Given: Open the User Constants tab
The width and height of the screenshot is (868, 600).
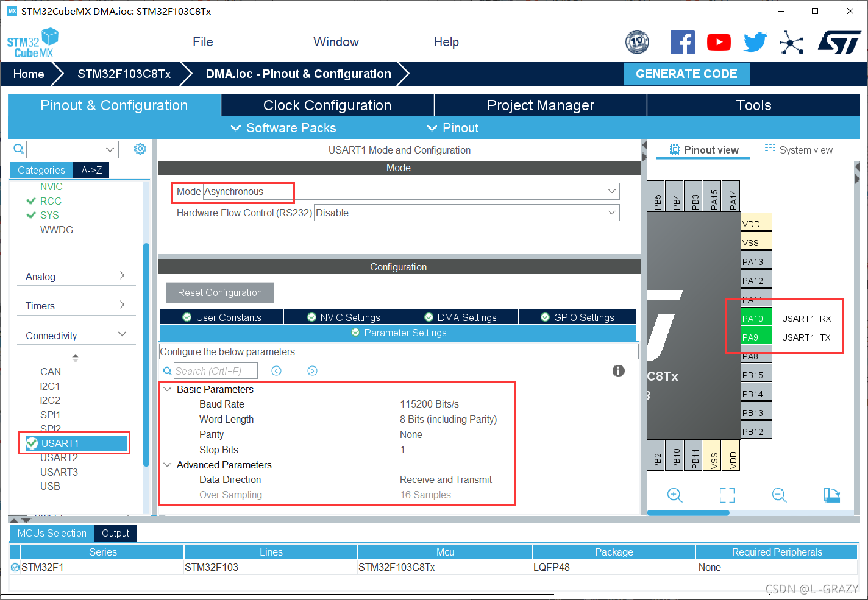Looking at the screenshot, I should [222, 317].
